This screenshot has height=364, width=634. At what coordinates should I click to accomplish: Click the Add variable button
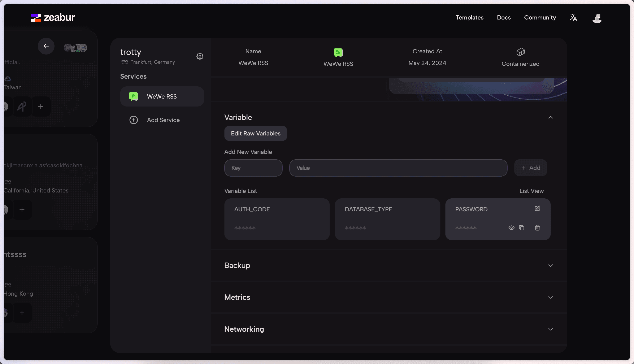531,168
